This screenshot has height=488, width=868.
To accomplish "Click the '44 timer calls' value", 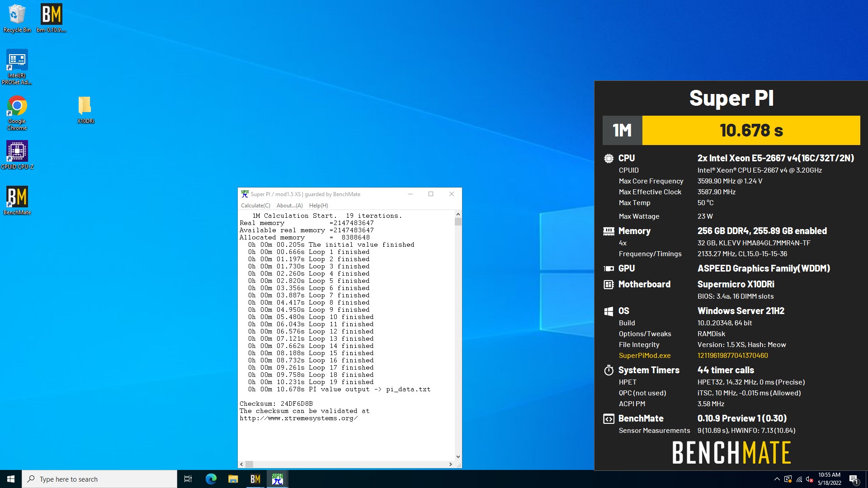I will tap(726, 370).
